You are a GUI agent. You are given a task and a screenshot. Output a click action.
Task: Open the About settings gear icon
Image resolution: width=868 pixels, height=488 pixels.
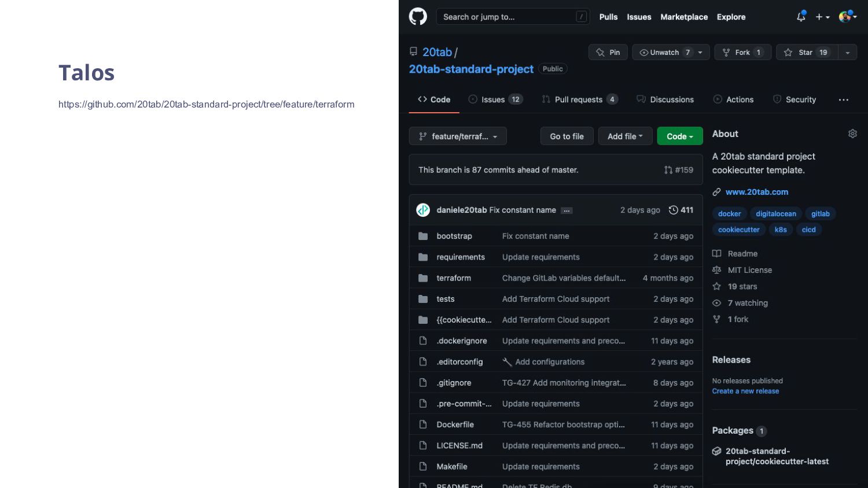tap(852, 134)
